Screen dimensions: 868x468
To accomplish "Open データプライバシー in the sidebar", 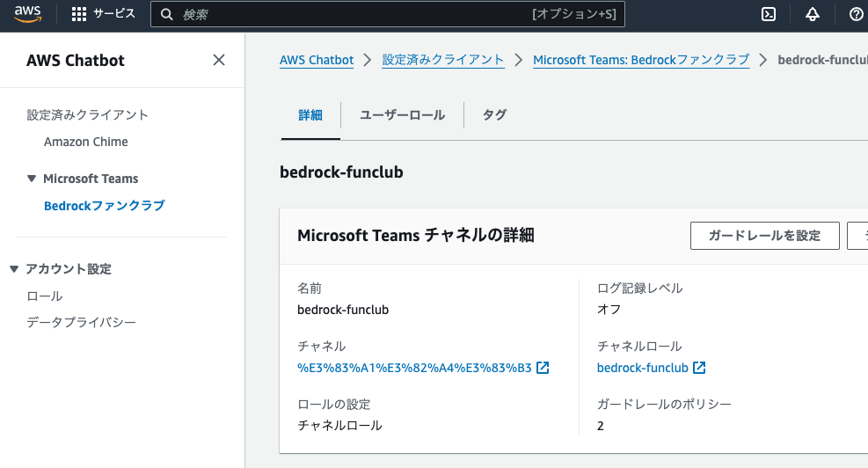I will click(81, 322).
